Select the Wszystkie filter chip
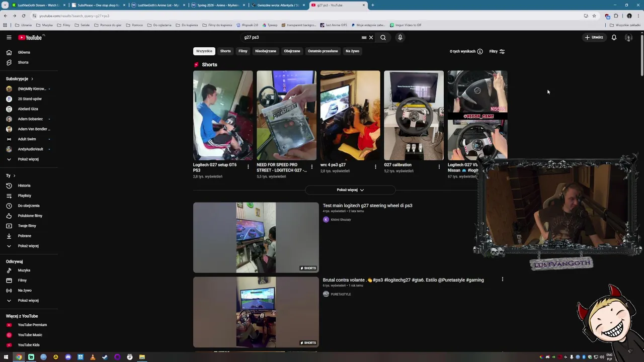The width and height of the screenshot is (644, 362). point(204,51)
